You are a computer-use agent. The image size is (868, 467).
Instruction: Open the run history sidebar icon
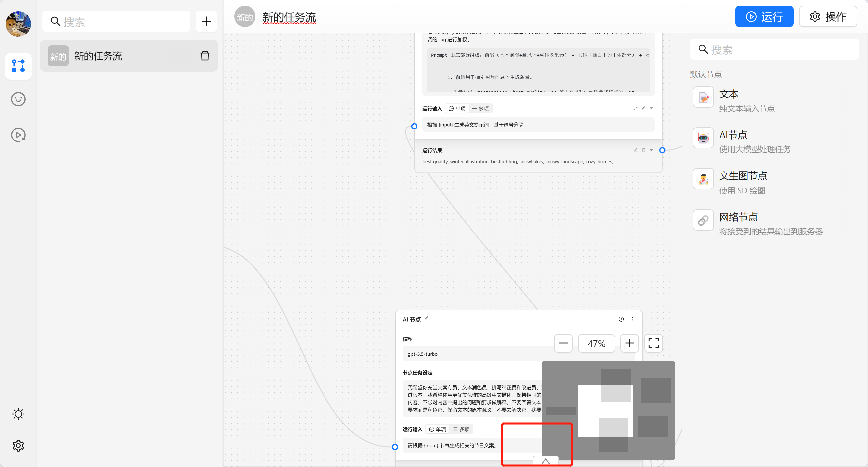point(18,135)
